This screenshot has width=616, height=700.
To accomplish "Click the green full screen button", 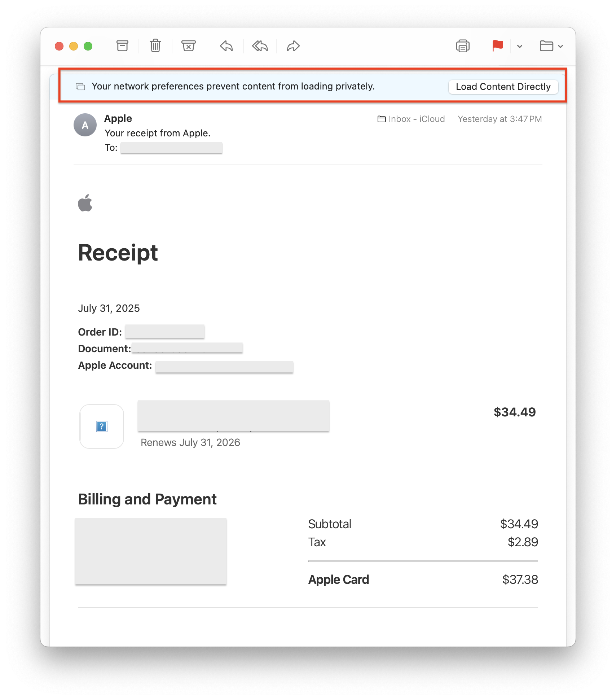I will click(x=88, y=46).
